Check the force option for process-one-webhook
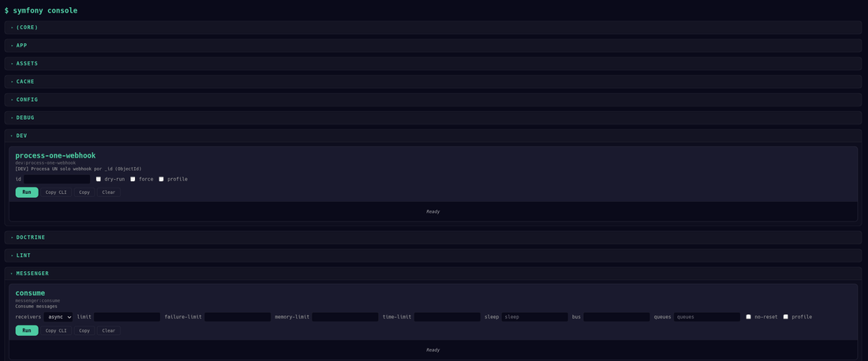This screenshot has width=868, height=361. click(x=133, y=179)
